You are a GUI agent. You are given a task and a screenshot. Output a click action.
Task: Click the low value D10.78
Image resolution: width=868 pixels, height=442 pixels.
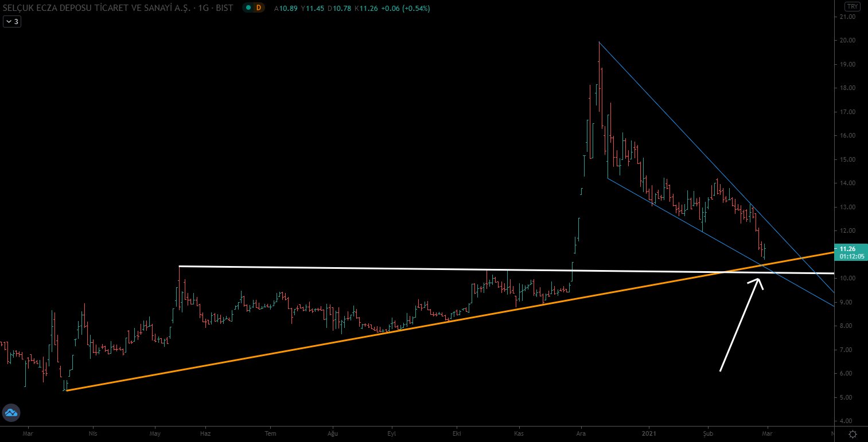[340, 9]
